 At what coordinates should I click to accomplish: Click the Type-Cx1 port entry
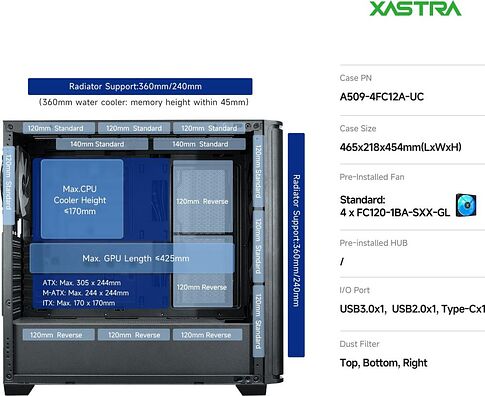coord(463,309)
